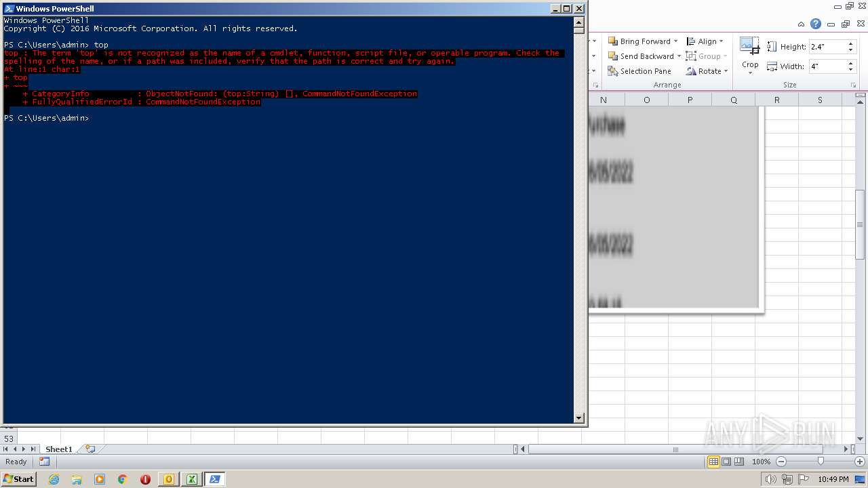Click the volume speaker tray icon
Viewport: 868px width, 488px height.
[x=770, y=479]
